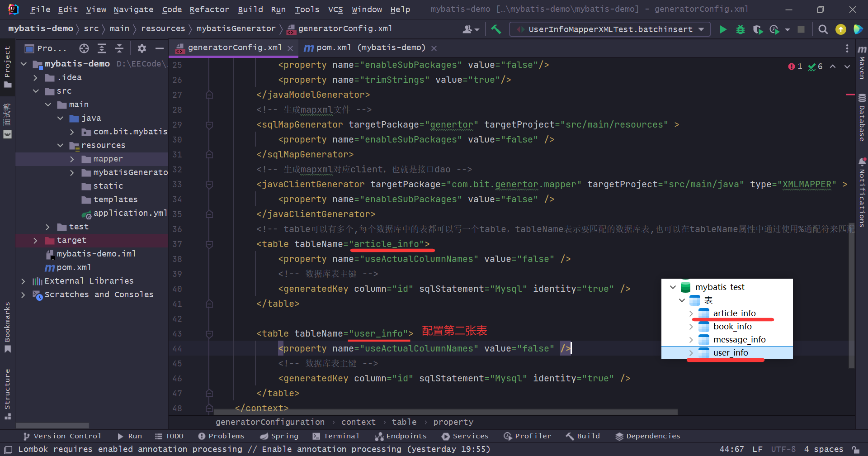Click Select Opened File target icon
The height and width of the screenshot is (456, 868).
coord(84,48)
